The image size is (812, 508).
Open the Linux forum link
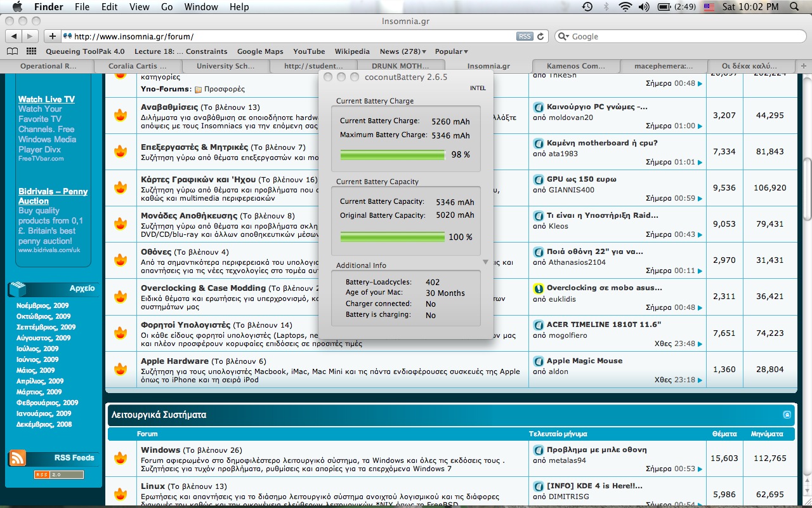coord(153,486)
